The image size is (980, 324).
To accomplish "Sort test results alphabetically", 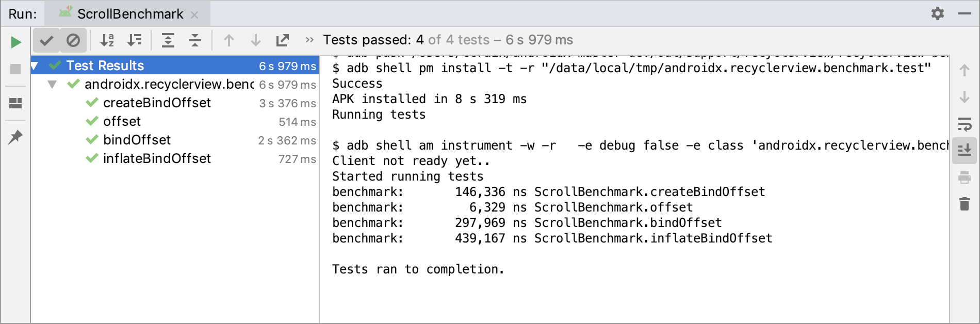I will [x=107, y=40].
